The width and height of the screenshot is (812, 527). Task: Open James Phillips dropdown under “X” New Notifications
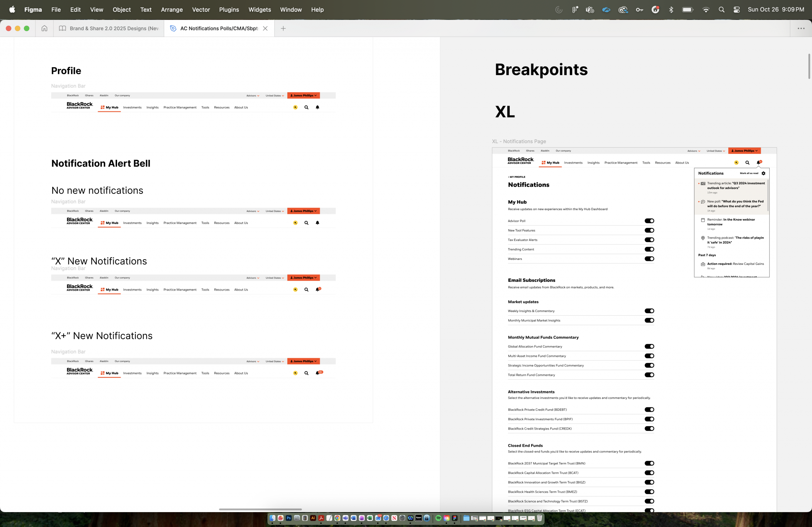pos(303,278)
